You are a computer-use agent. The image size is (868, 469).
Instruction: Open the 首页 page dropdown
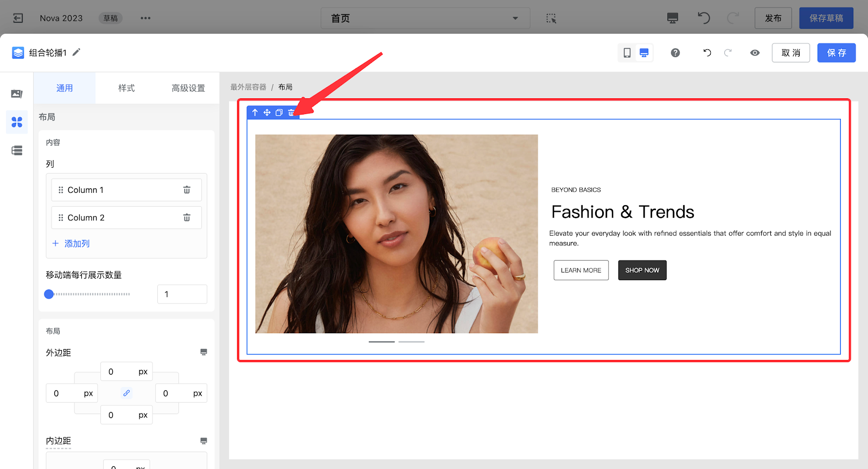pos(425,18)
